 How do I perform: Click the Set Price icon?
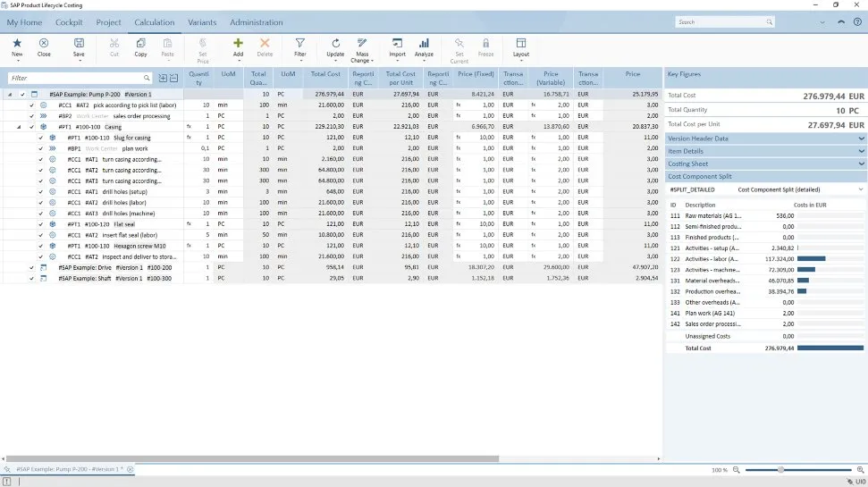coord(203,43)
